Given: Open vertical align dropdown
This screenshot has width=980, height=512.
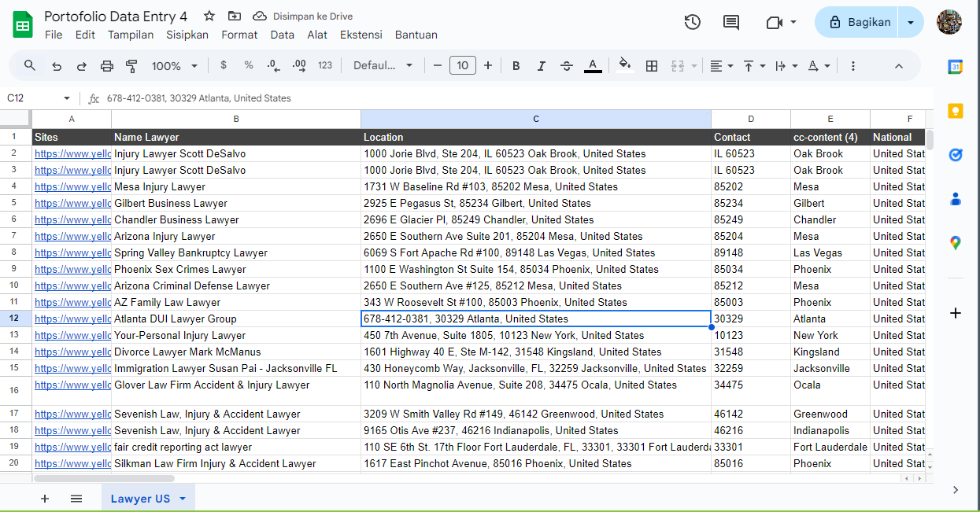Looking at the screenshot, I should coord(753,66).
